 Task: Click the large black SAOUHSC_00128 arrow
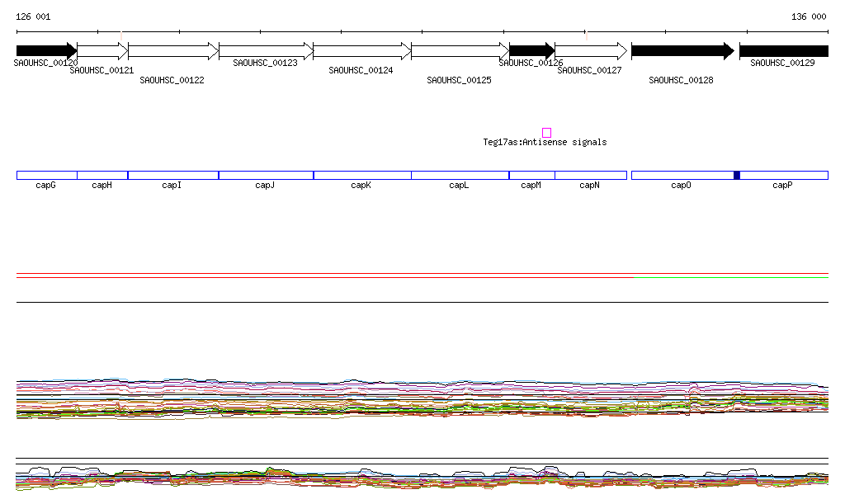pyautogui.click(x=682, y=51)
